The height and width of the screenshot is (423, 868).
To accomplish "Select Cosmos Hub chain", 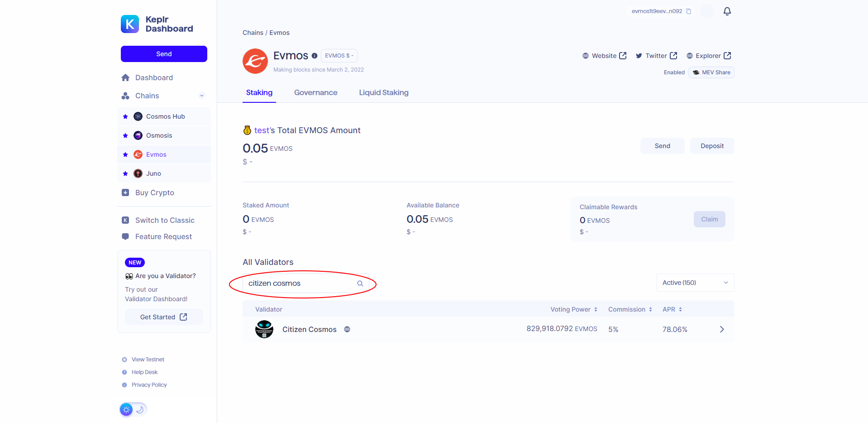I will pyautogui.click(x=164, y=116).
